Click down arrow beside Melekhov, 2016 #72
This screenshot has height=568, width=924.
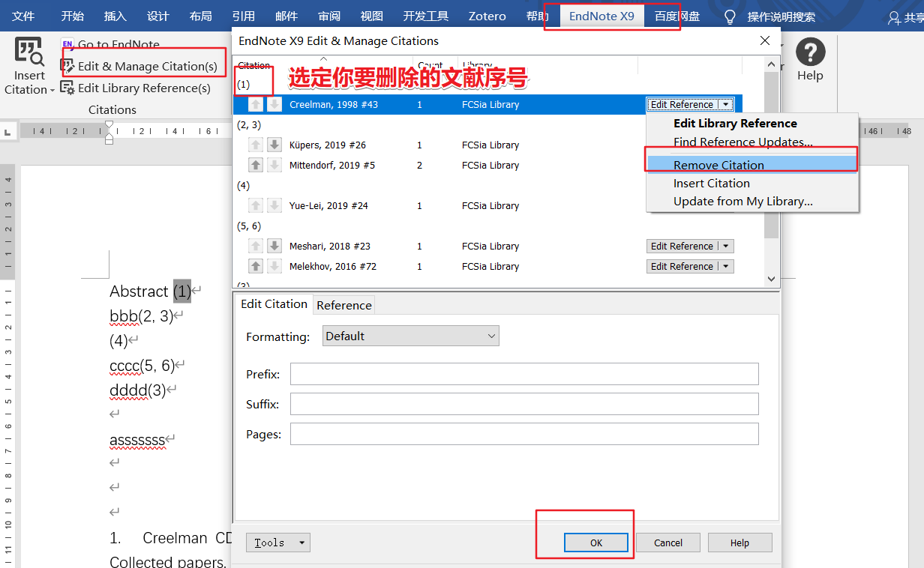tap(274, 266)
